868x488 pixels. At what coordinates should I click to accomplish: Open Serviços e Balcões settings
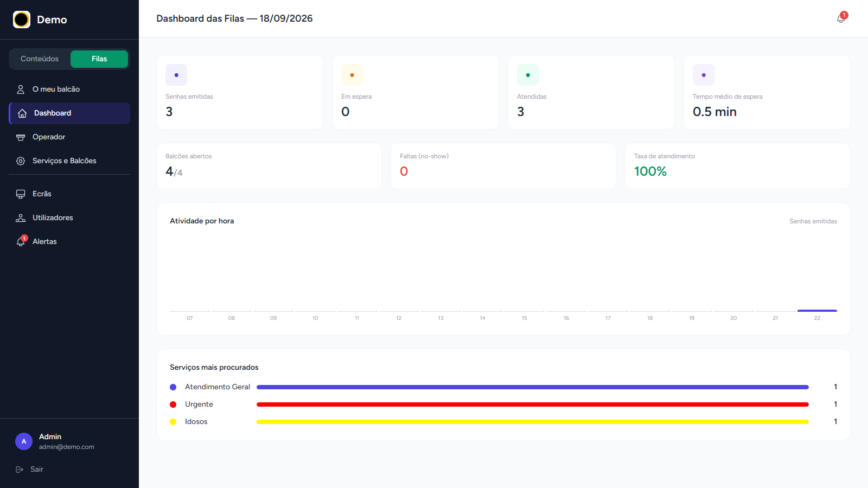69,161
